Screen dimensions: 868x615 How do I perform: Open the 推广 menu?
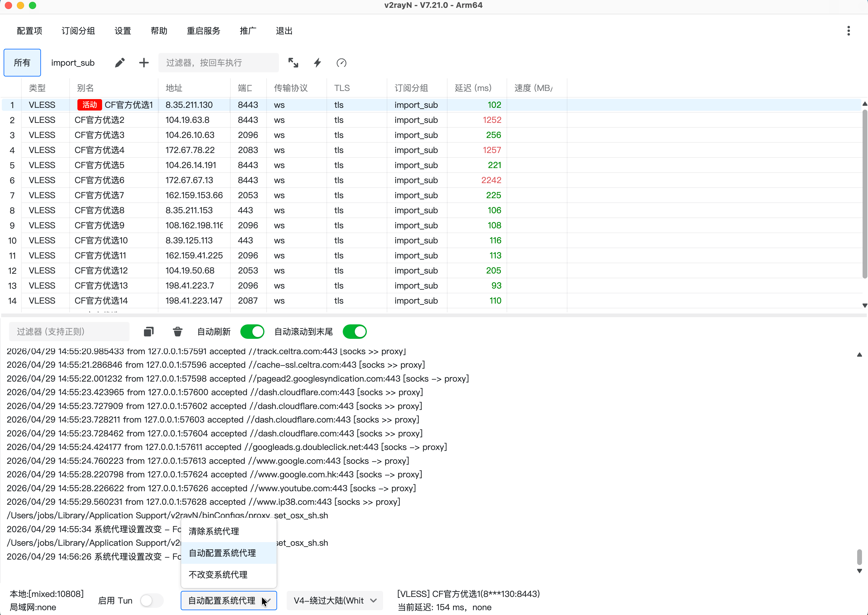pos(248,31)
